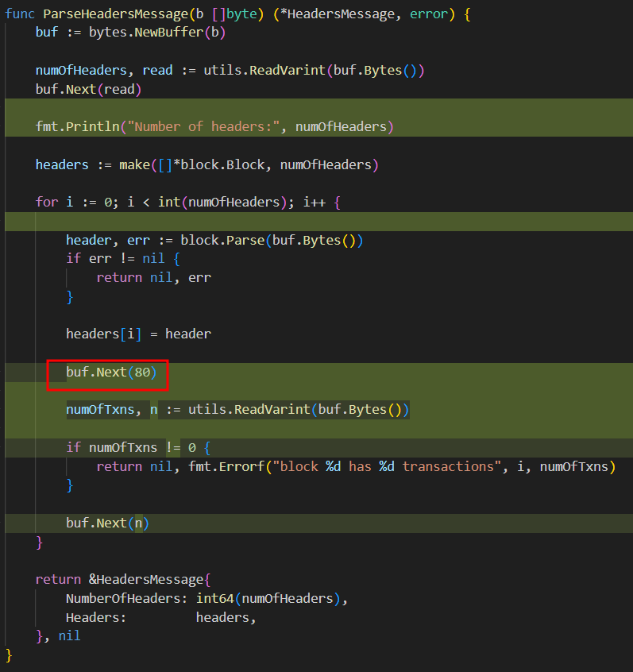The height and width of the screenshot is (672, 633).
Task: Click the "headers," value in the struct literal
Action: [x=226, y=617]
